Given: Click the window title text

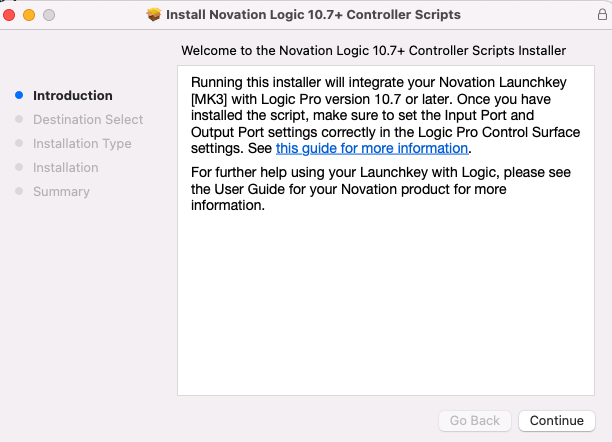Looking at the screenshot, I should click(x=313, y=15).
